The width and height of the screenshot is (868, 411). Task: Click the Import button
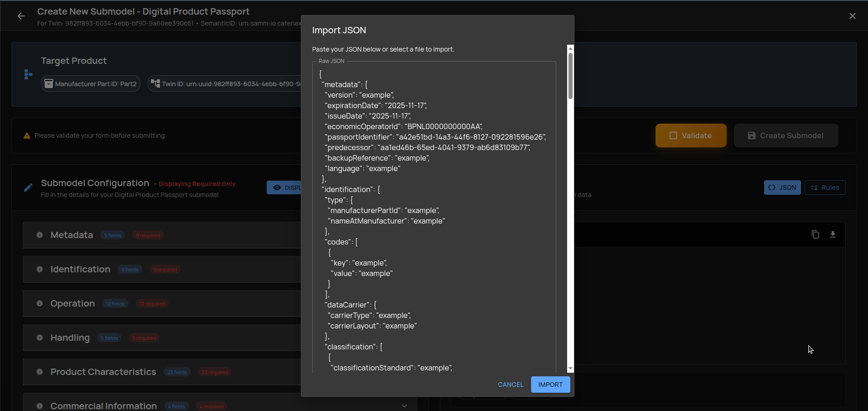(x=550, y=385)
